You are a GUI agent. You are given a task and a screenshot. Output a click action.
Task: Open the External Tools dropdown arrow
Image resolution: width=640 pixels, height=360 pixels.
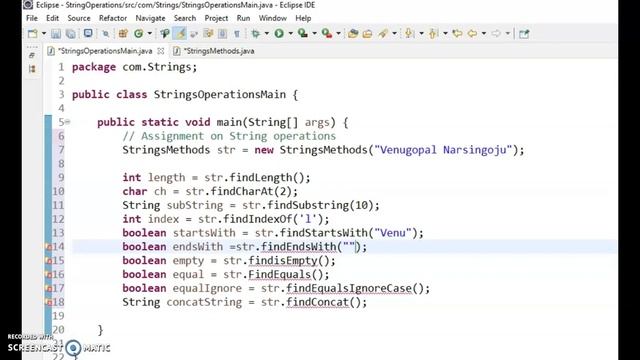pos(338,33)
